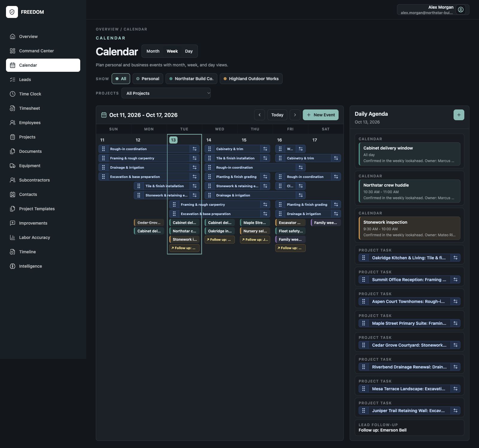The height and width of the screenshot is (448, 479).
Task: Click swap icon on Rough-in coordination Sunday task
Action: pyautogui.click(x=195, y=149)
